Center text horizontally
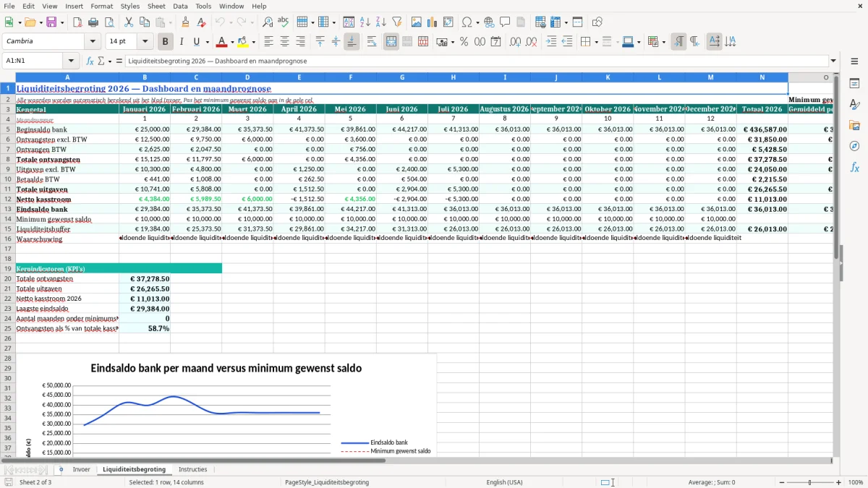This screenshot has width=868, height=488. pos(284,42)
